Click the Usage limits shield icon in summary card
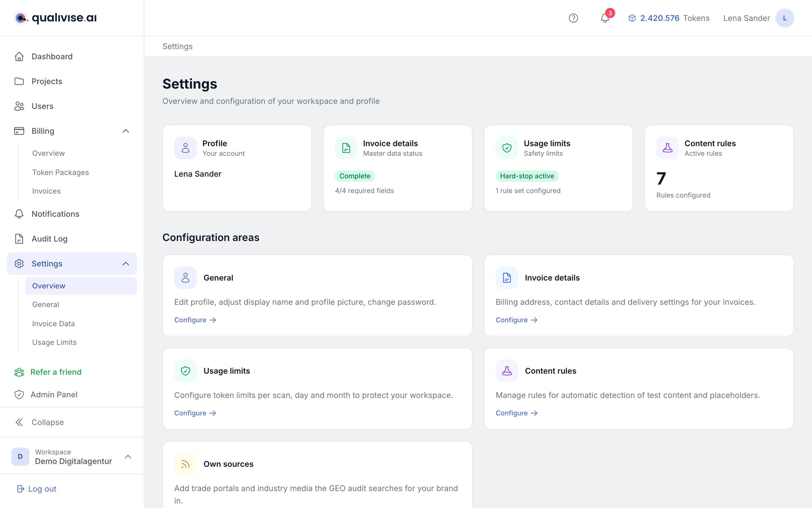Screen dimensions: 812x508 (x=507, y=148)
